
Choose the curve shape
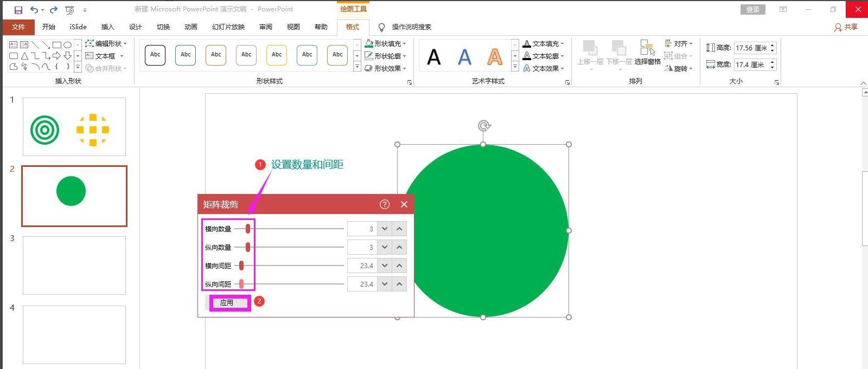(x=46, y=67)
